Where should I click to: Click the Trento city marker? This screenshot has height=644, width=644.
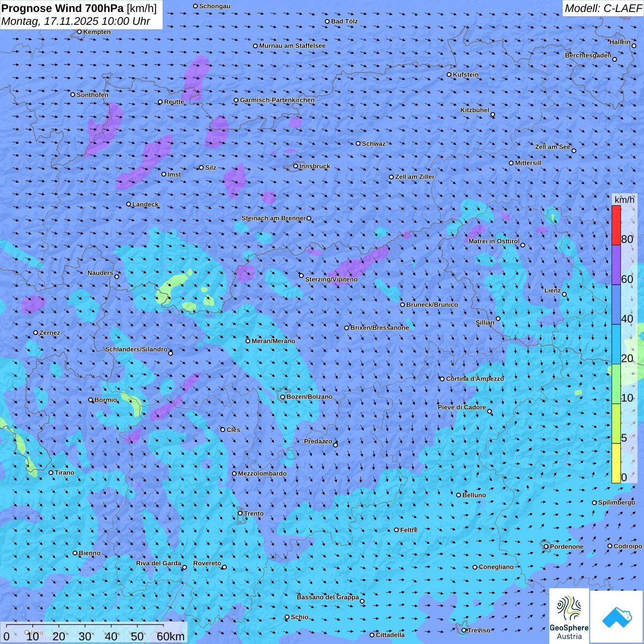pyautogui.click(x=240, y=513)
